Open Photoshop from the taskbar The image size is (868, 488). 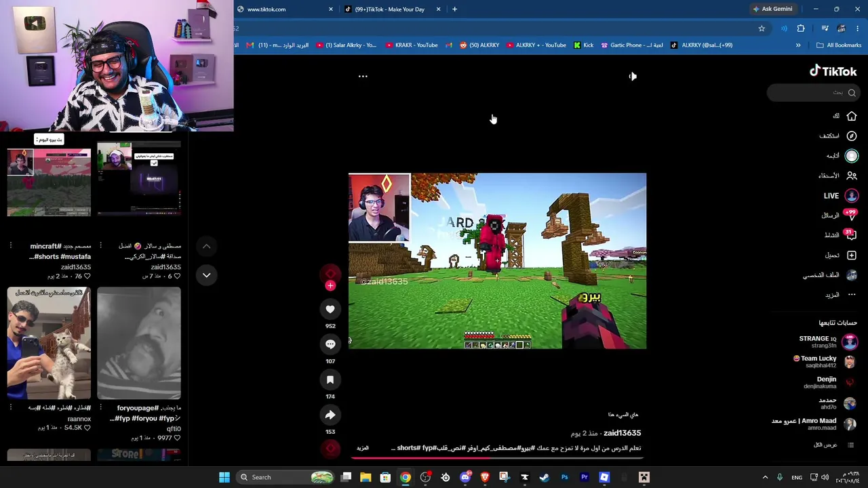[564, 477]
